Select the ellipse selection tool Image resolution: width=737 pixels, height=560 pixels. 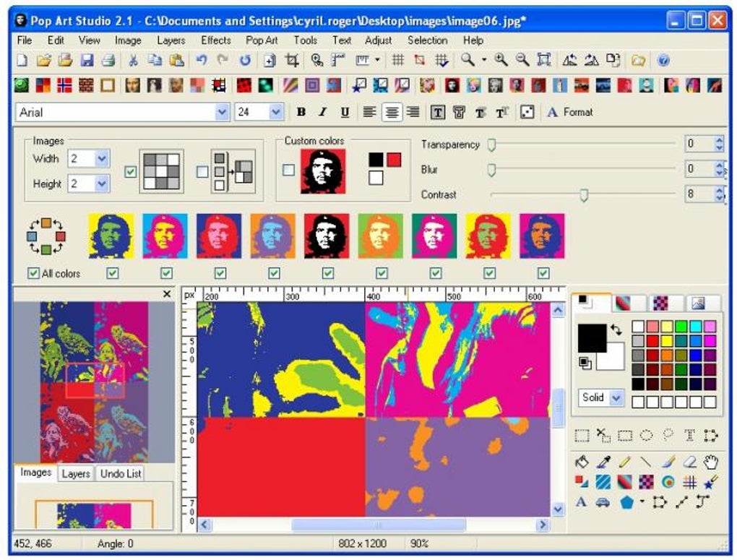(646, 436)
